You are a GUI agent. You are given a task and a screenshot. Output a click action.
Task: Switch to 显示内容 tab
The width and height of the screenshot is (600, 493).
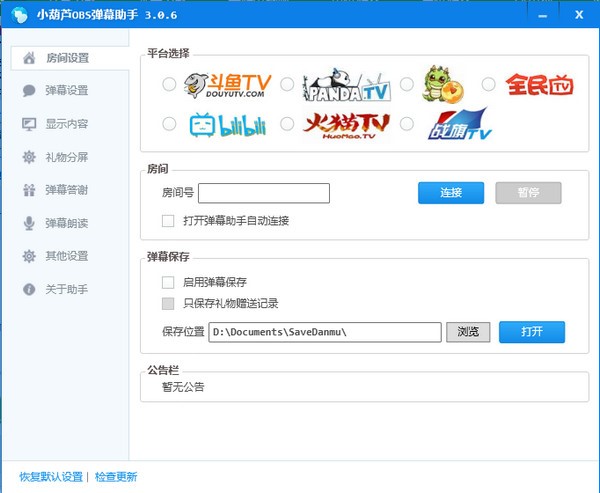(67, 124)
